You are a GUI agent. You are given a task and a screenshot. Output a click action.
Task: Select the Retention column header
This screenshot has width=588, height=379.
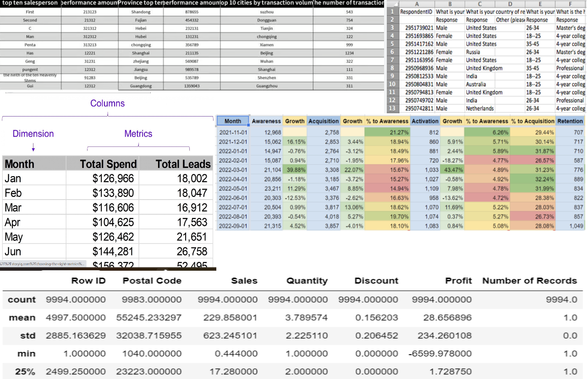570,121
